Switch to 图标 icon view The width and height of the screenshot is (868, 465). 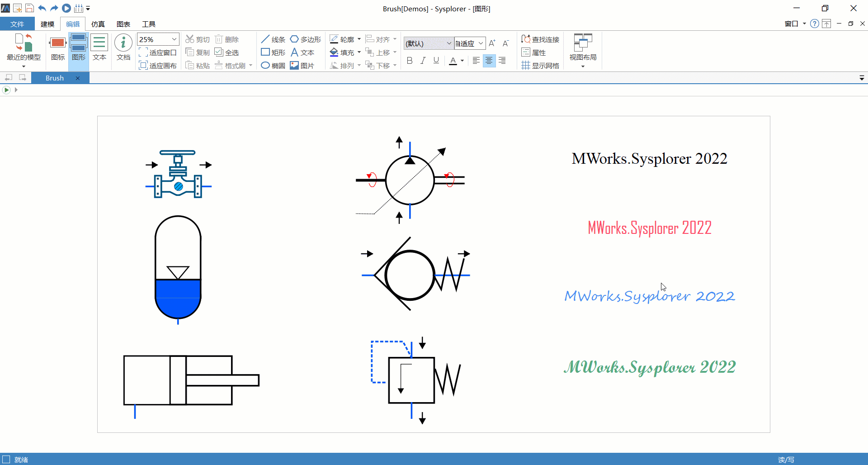(58, 49)
